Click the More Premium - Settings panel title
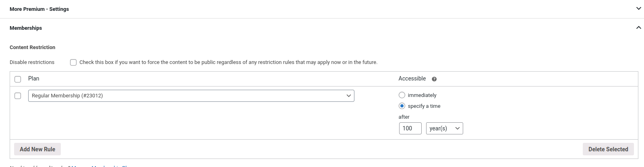This screenshot has width=644, height=167. point(39,9)
